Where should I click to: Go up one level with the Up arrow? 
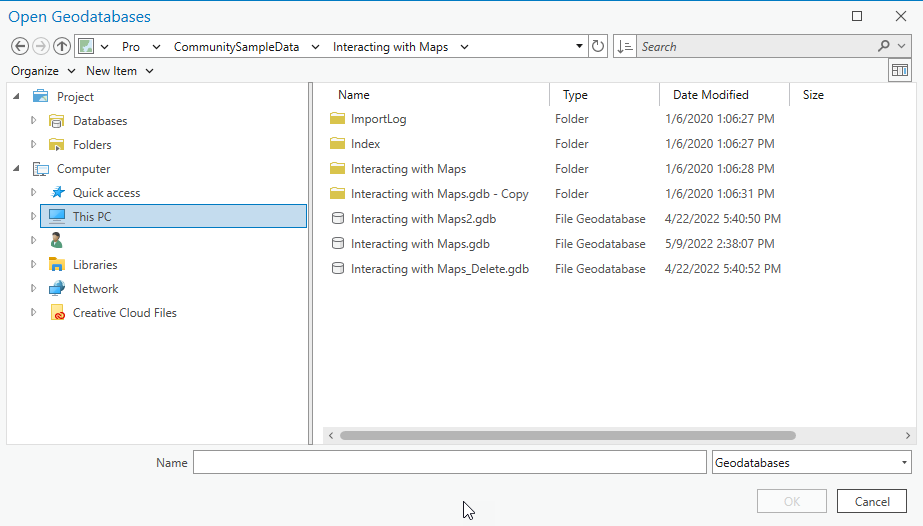click(62, 46)
